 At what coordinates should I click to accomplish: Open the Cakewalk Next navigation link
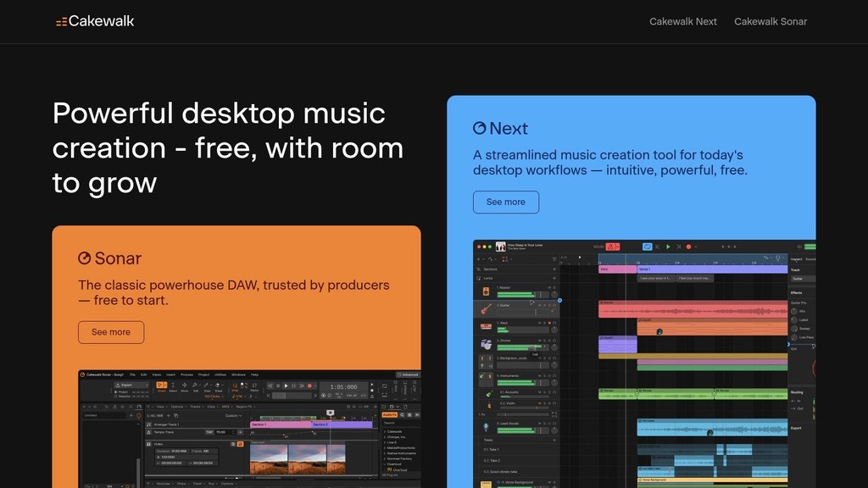click(x=683, y=21)
